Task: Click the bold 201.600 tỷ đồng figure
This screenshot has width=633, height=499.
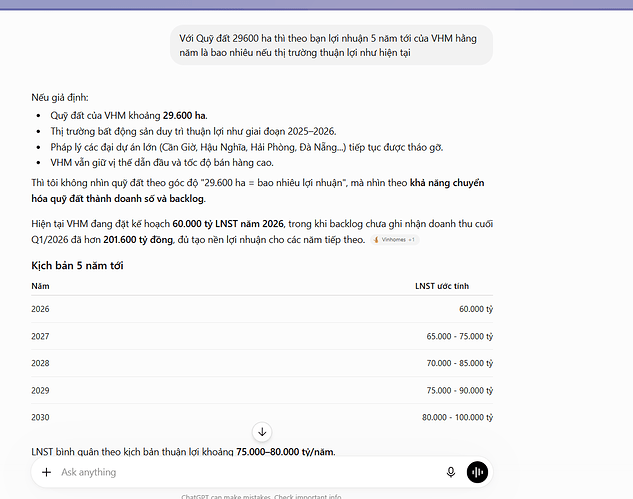Action: click(x=138, y=239)
